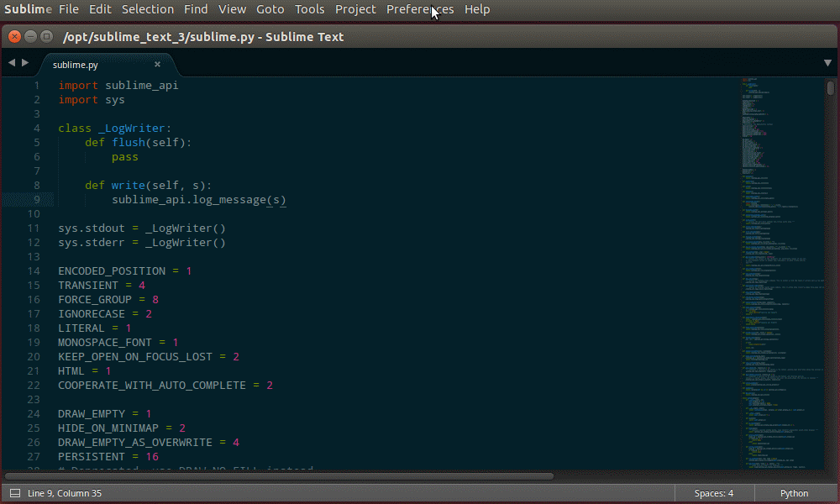Open the Tools menu

pyautogui.click(x=310, y=9)
